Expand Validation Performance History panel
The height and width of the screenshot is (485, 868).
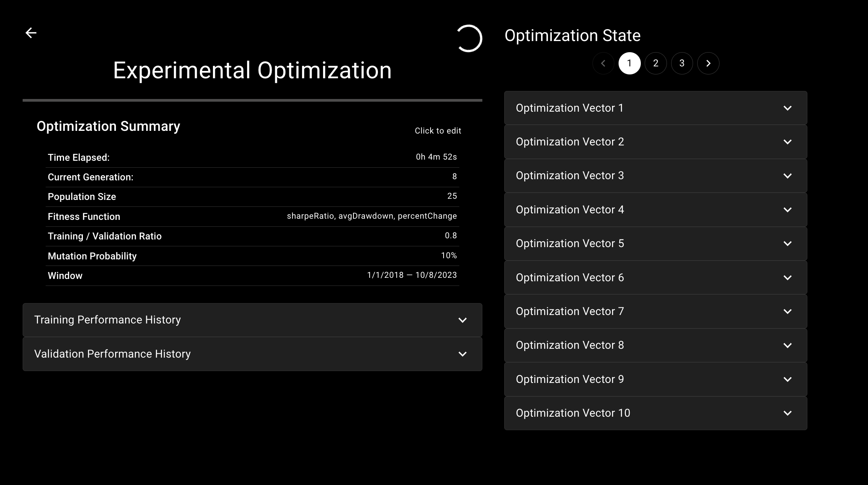252,354
